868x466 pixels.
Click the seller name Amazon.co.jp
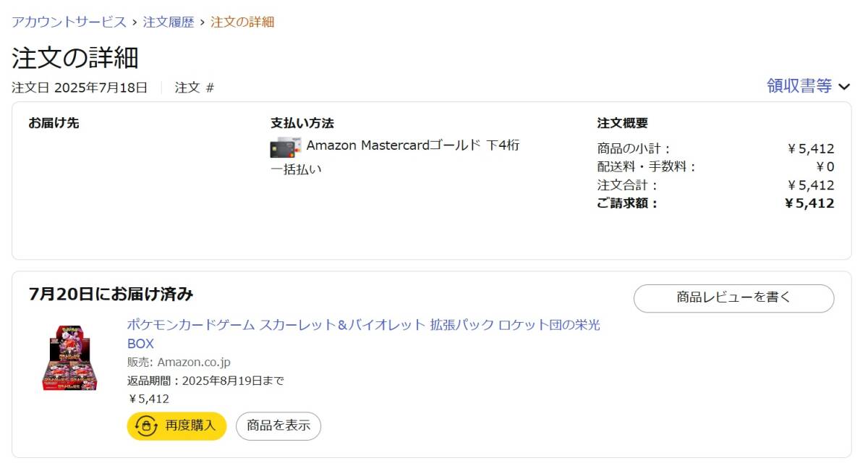coord(194,363)
